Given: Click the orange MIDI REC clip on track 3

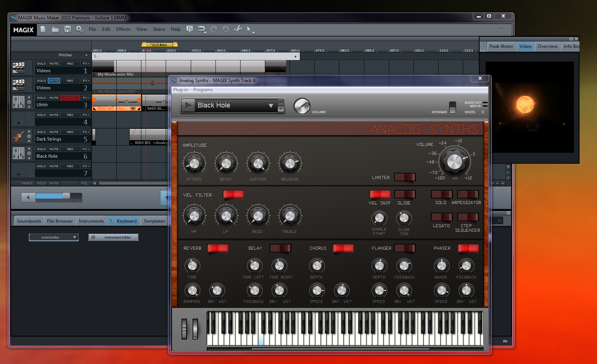Looking at the screenshot, I should click(117, 103).
